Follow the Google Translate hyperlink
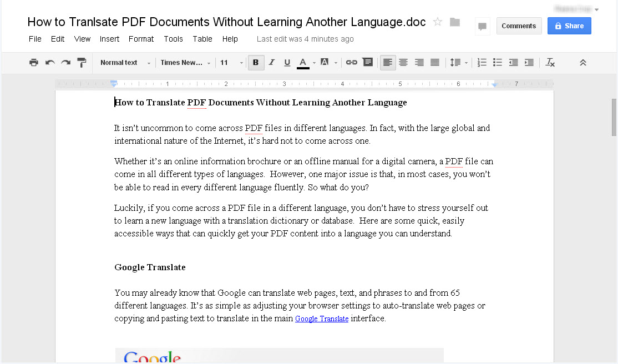The image size is (618, 364). pyautogui.click(x=322, y=318)
